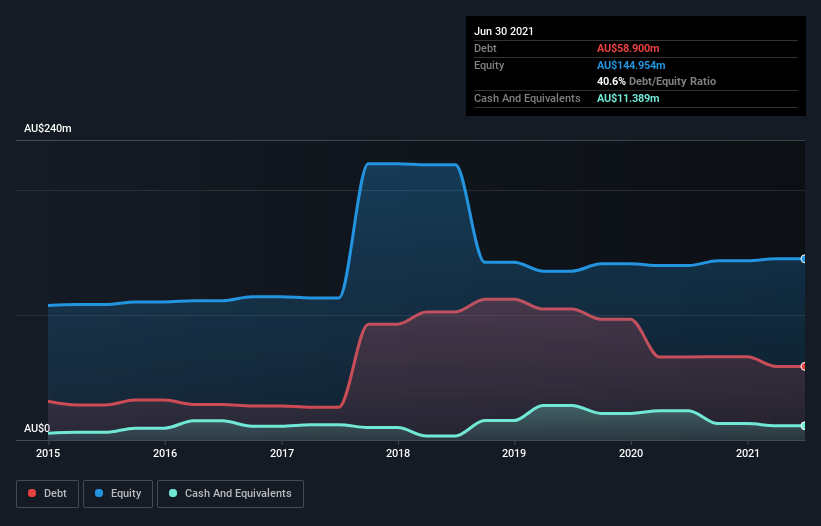Click the 2020 x-axis label
Image resolution: width=821 pixels, height=526 pixels.
click(x=631, y=453)
